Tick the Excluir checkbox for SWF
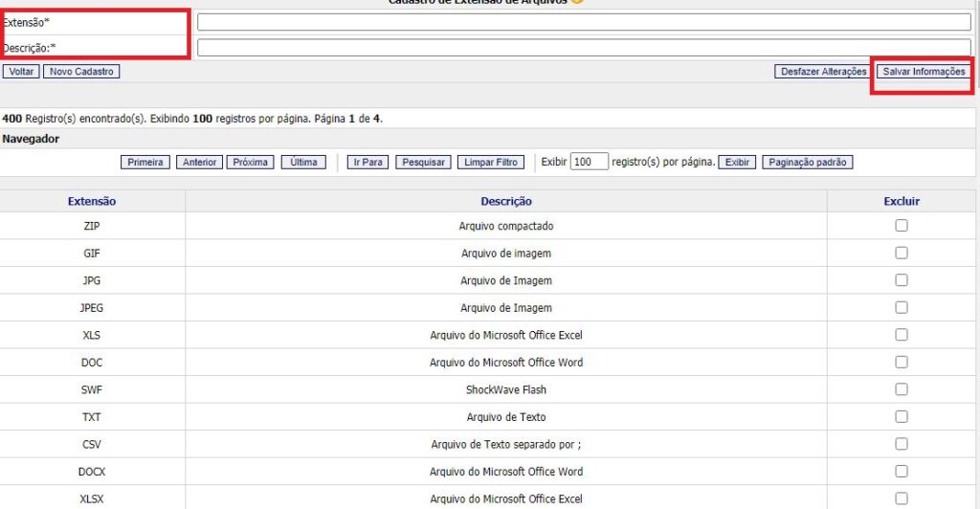 pyautogui.click(x=902, y=389)
